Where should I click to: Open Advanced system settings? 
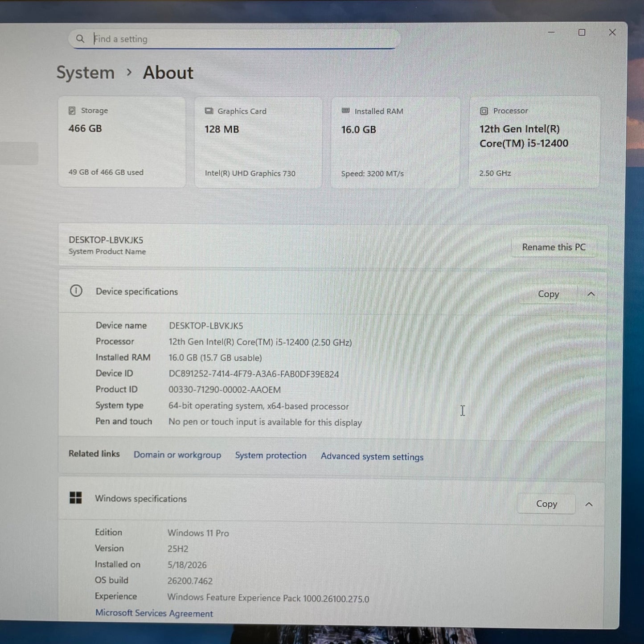point(372,456)
